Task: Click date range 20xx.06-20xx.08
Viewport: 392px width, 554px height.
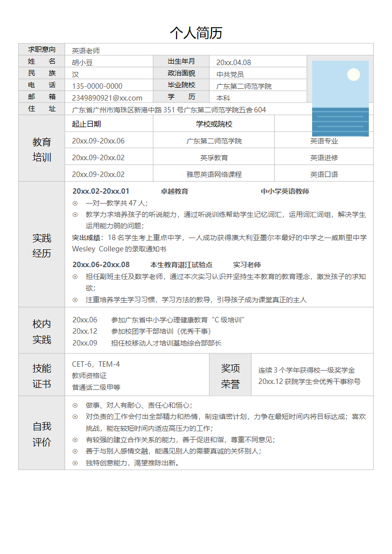Action: click(101, 265)
